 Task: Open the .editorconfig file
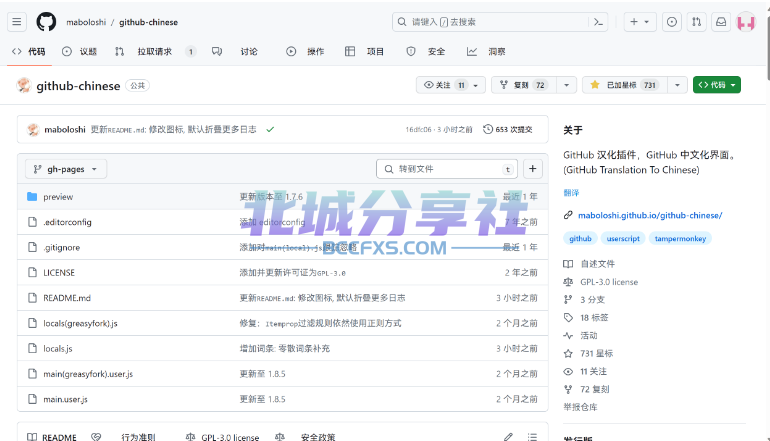tap(67, 222)
